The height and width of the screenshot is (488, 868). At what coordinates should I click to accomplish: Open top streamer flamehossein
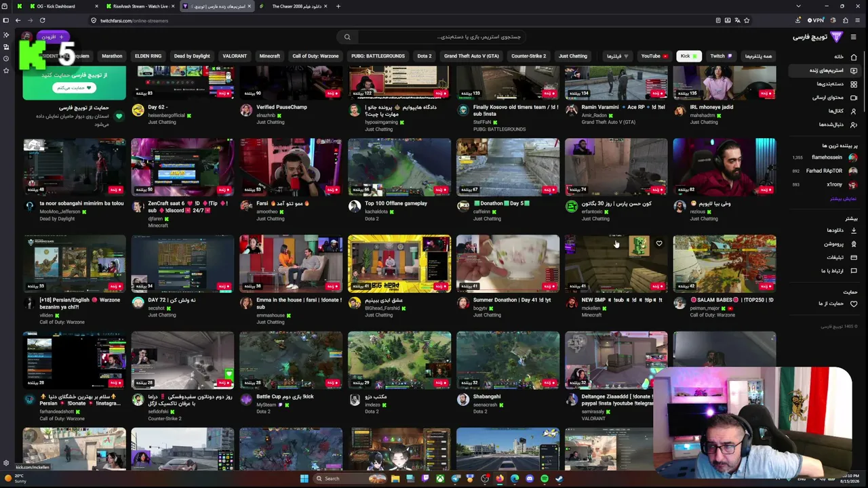[825, 157]
